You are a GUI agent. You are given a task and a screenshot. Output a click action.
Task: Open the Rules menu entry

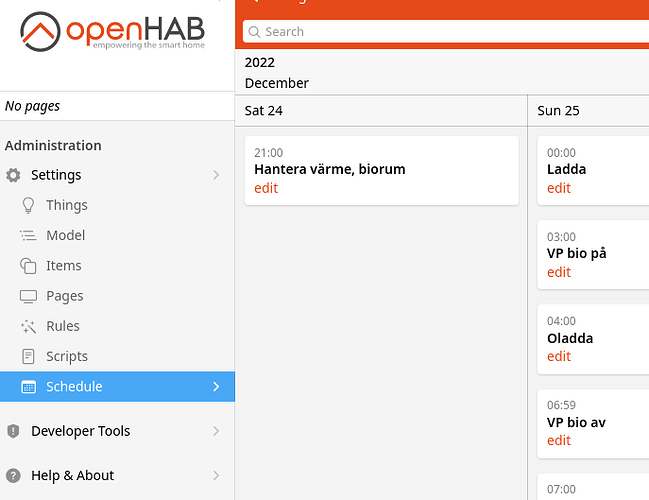pyautogui.click(x=63, y=326)
